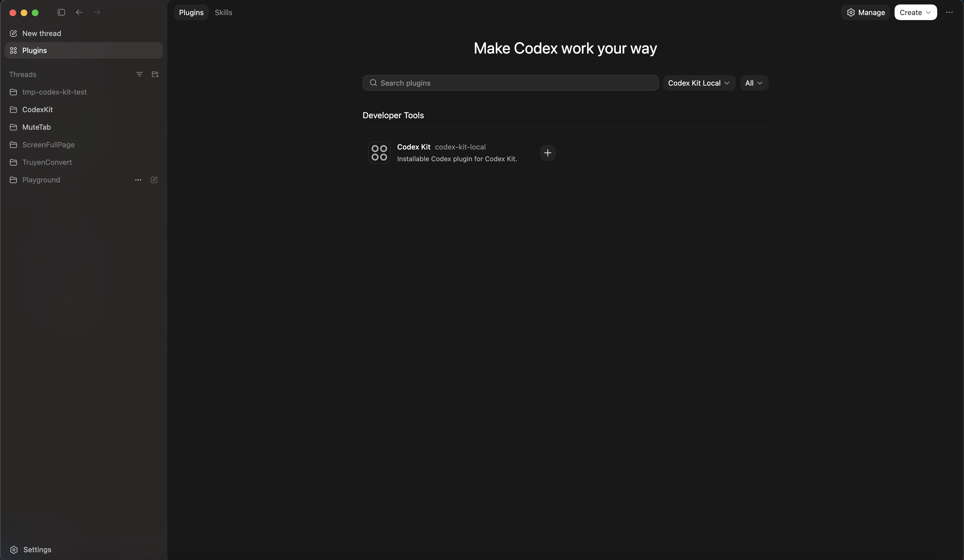Click the Codex Kit plugin icon

coord(379,153)
